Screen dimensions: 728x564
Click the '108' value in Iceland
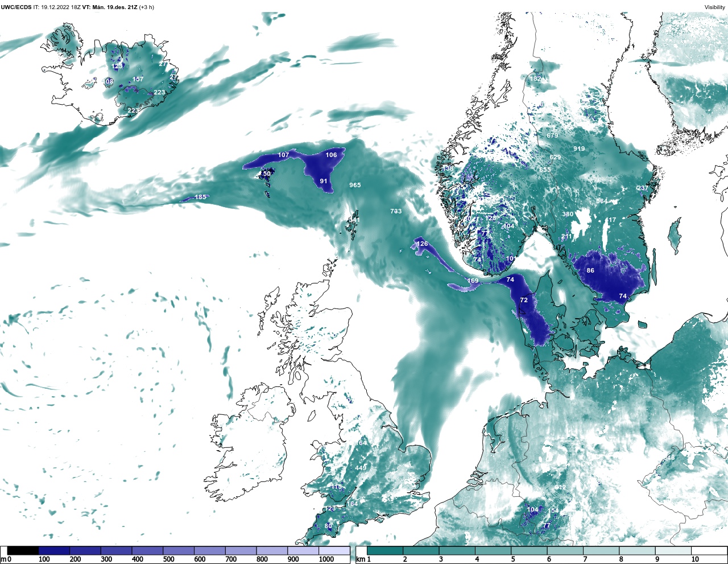click(108, 82)
